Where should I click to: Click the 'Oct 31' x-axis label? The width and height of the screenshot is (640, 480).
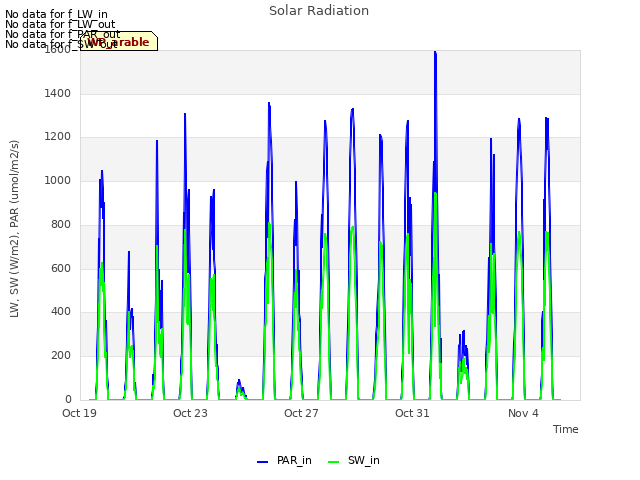tap(412, 413)
